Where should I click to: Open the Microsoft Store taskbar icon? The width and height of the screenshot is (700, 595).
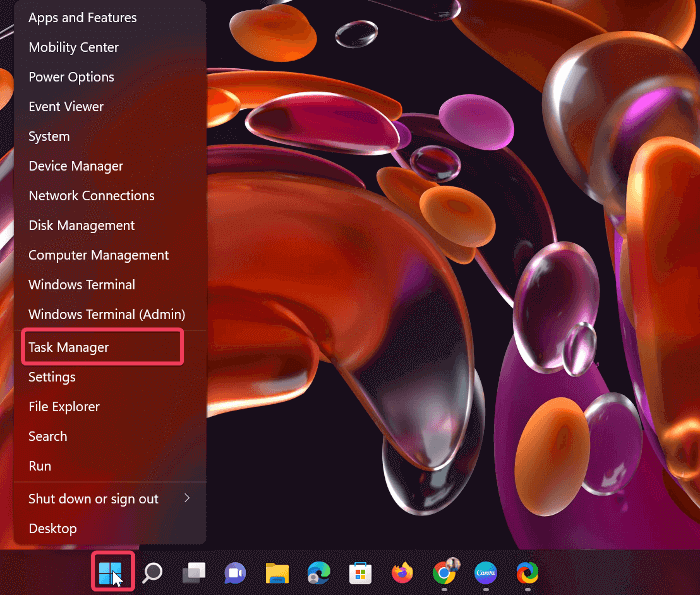(360, 572)
